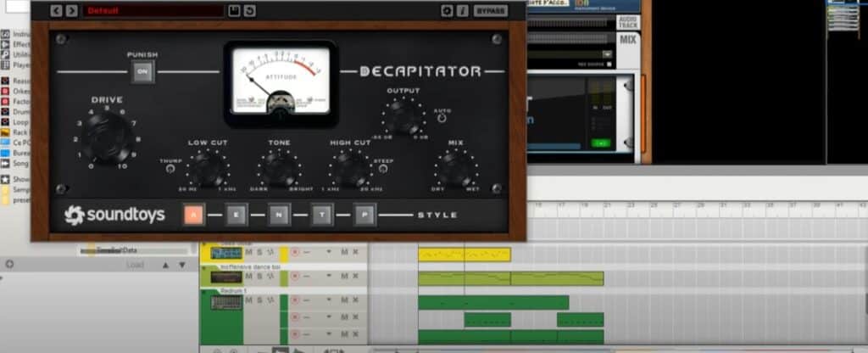Select style P button
The height and width of the screenshot is (353, 868).
[x=364, y=215]
